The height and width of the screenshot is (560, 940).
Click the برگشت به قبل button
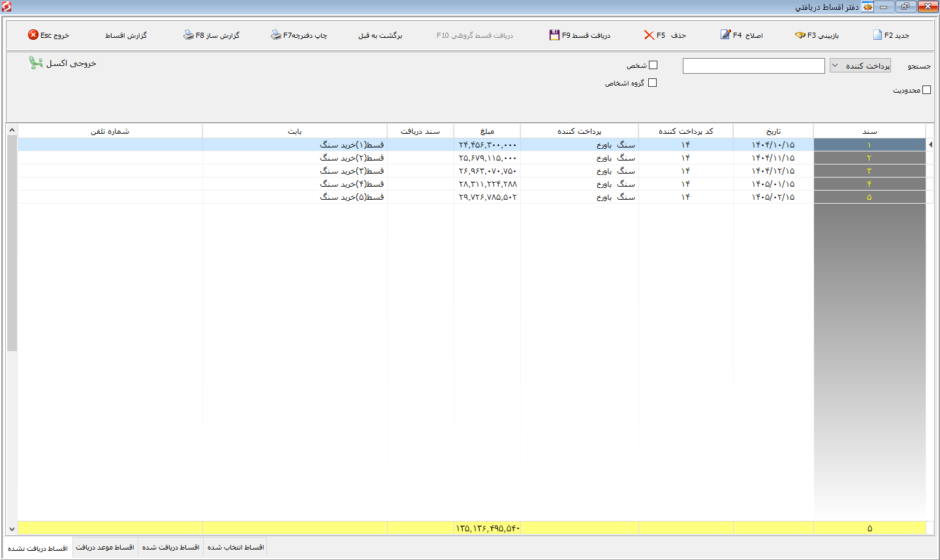tap(380, 35)
